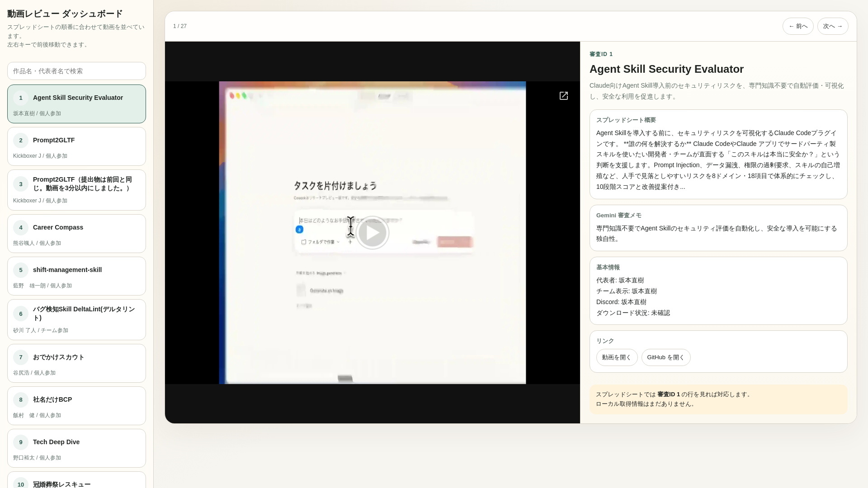Click the Gemini 審査メモ section title
This screenshot has height=488, width=868.
click(618, 216)
